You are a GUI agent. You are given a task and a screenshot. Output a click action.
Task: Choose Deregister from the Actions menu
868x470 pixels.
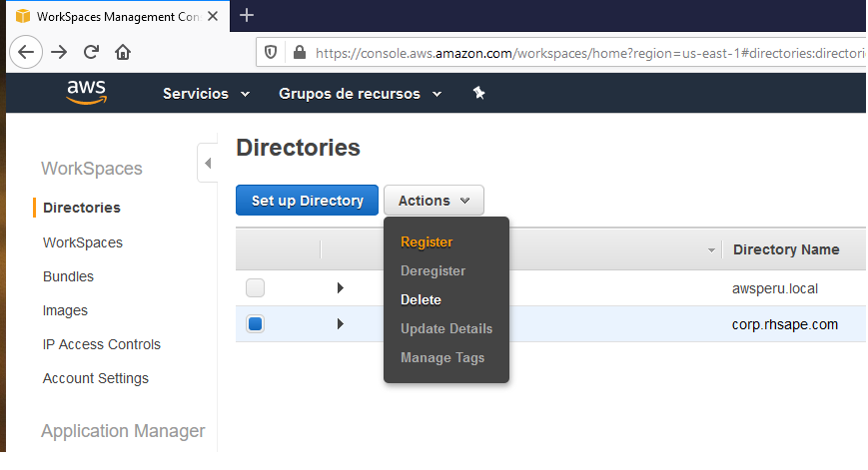pyautogui.click(x=433, y=271)
